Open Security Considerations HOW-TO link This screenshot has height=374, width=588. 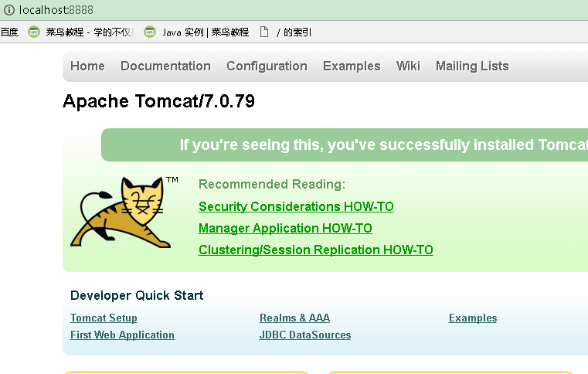(296, 206)
